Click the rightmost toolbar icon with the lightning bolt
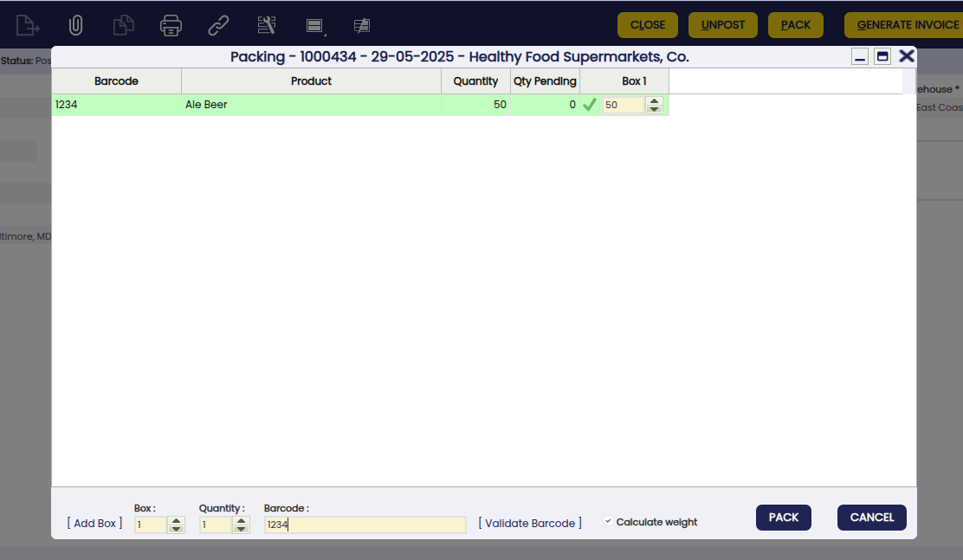 coord(362,25)
